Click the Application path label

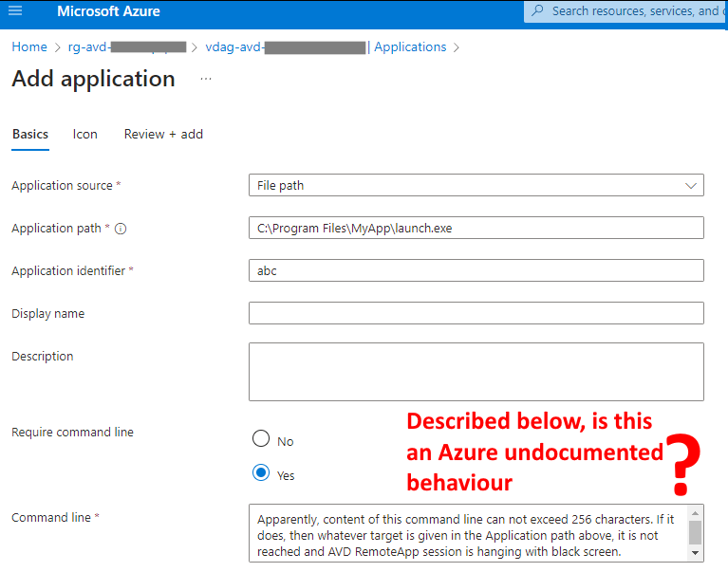[56, 229]
